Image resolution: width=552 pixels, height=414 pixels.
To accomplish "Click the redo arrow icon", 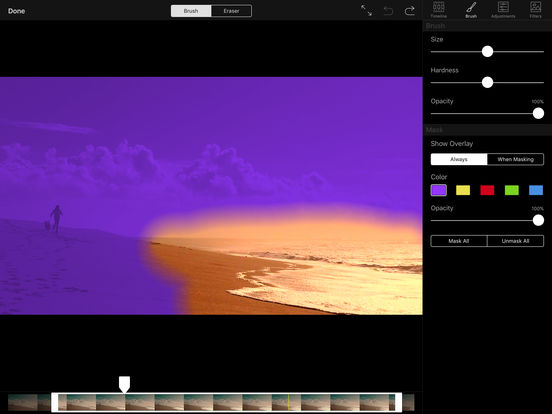I will click(409, 11).
